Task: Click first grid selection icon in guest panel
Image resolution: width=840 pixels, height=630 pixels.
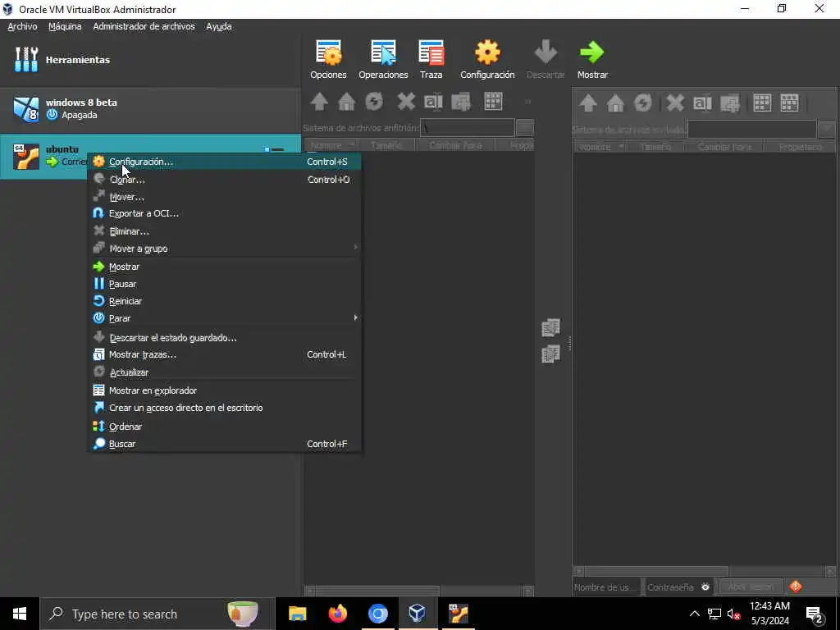Action: pyautogui.click(x=762, y=103)
